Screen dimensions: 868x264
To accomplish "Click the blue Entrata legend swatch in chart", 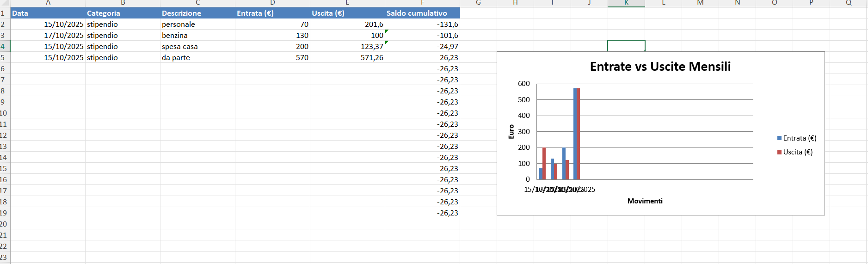I will [x=779, y=138].
